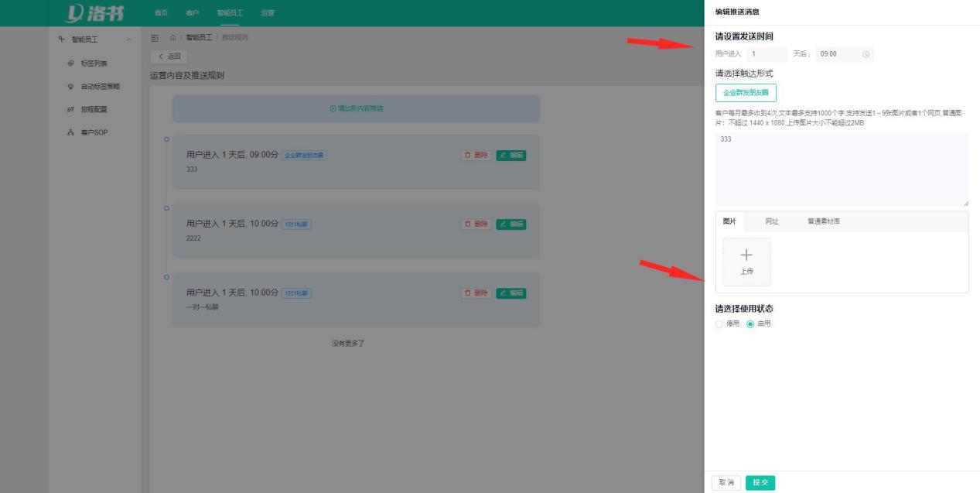Screen dimensions: 980x493
Task: Click the sidebar collapse icon beside the breadcrumb
Action: [x=155, y=36]
